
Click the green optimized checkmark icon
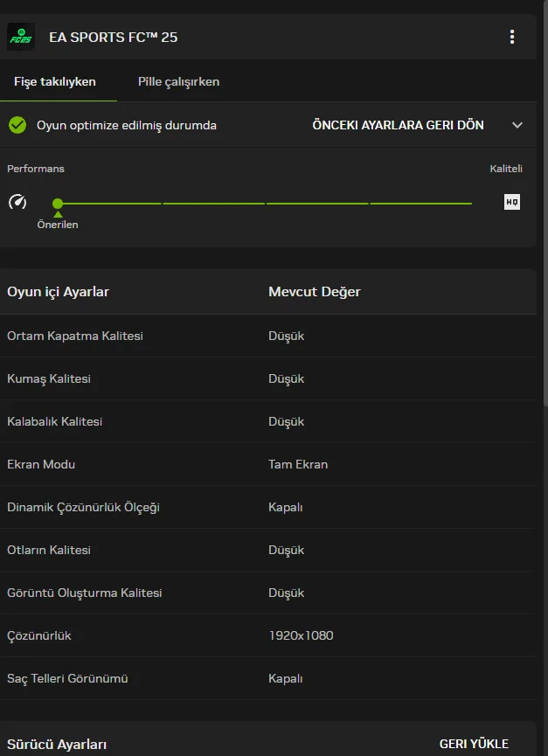pos(17,125)
